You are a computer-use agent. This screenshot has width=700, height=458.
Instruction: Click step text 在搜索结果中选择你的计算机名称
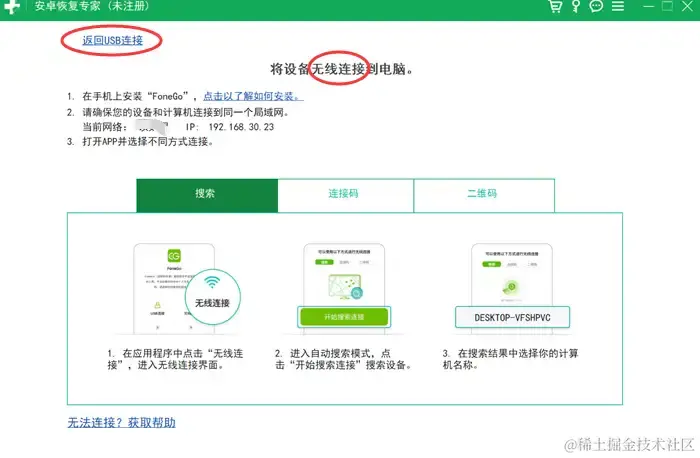point(510,359)
